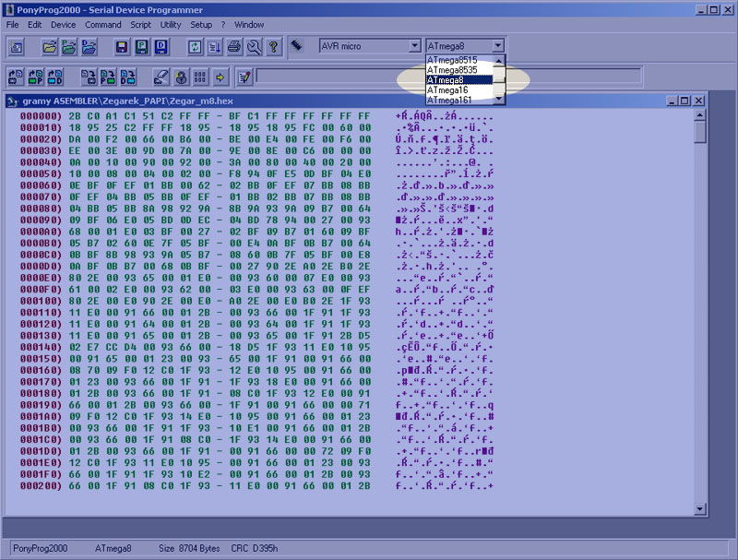Maximize the Zegar_m8.hex child window
Viewport: 738px width, 560px height.
pyautogui.click(x=684, y=101)
